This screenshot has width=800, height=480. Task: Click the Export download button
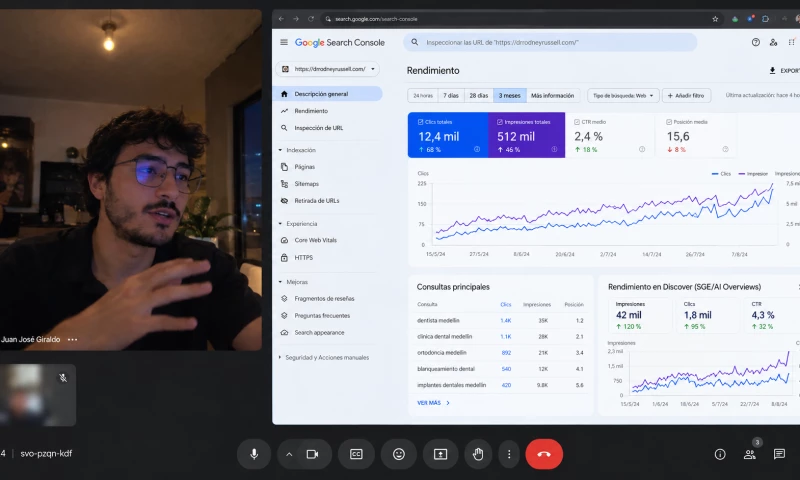click(784, 70)
